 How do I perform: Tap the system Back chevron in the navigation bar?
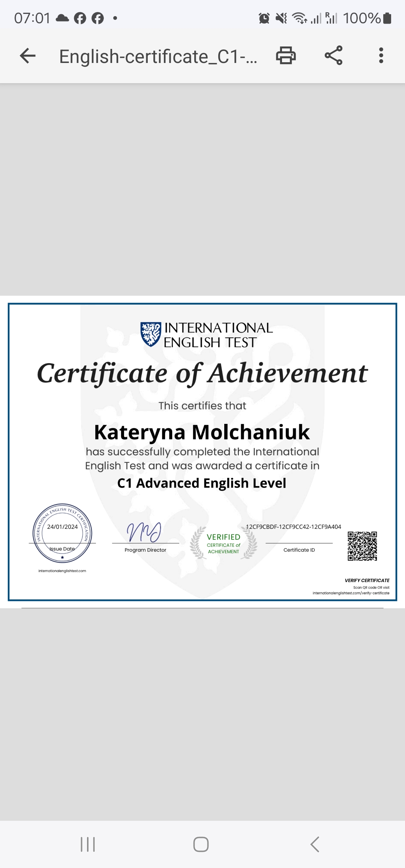point(315,844)
